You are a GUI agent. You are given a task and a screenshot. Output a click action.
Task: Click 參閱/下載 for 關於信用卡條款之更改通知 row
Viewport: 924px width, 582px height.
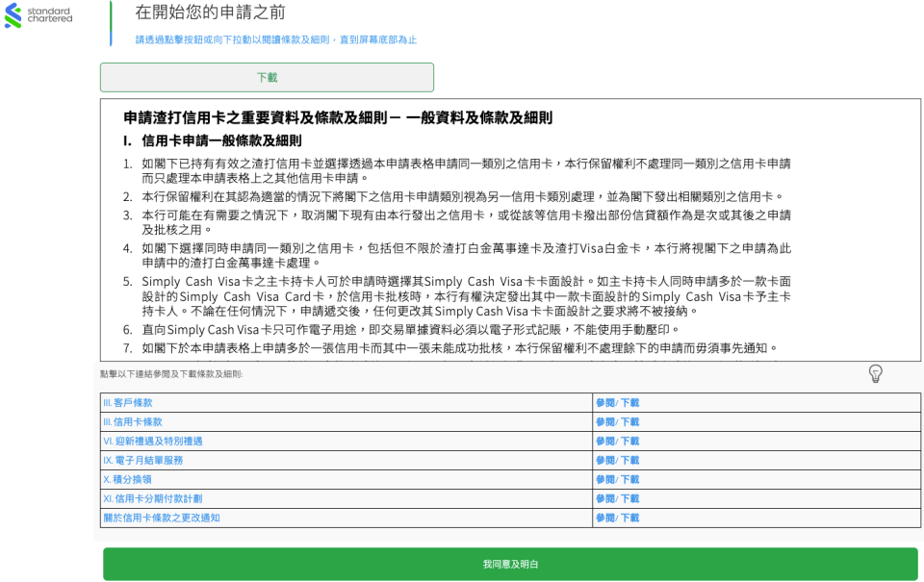tap(617, 518)
